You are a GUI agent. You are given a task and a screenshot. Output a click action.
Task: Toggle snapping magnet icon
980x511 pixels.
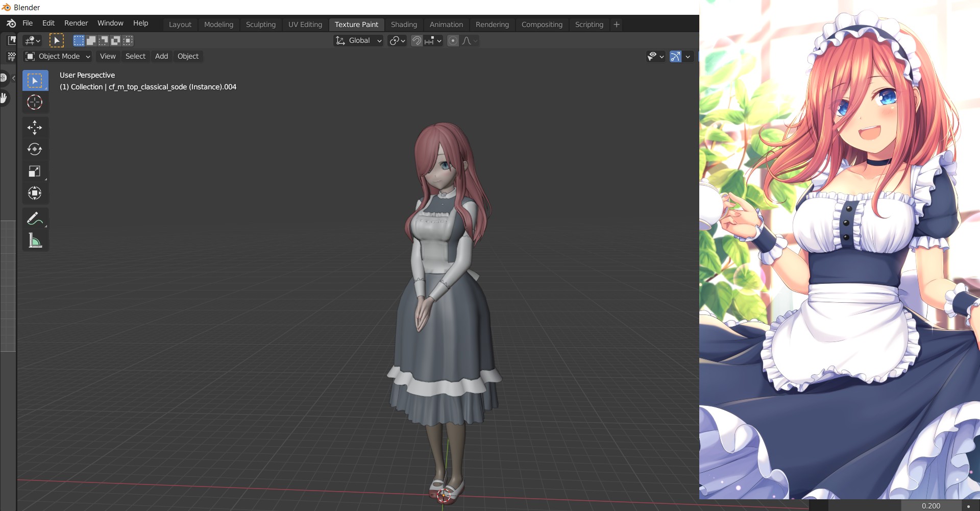click(416, 40)
